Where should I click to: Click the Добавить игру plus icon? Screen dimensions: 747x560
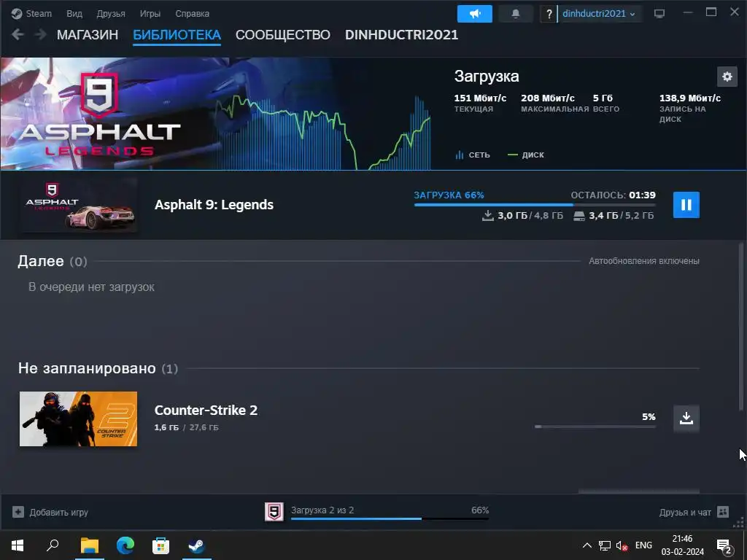click(x=18, y=512)
